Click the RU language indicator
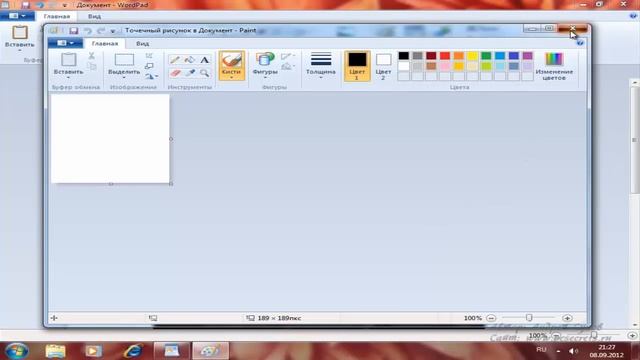 pyautogui.click(x=541, y=350)
